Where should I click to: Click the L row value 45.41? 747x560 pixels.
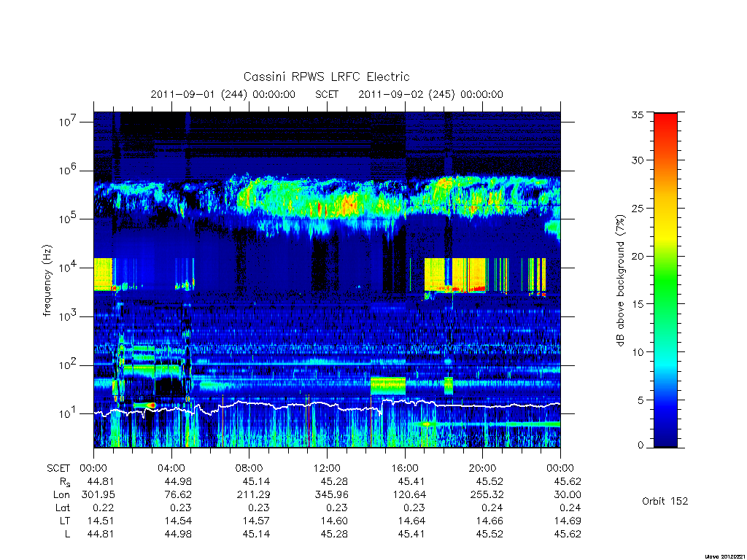(411, 534)
